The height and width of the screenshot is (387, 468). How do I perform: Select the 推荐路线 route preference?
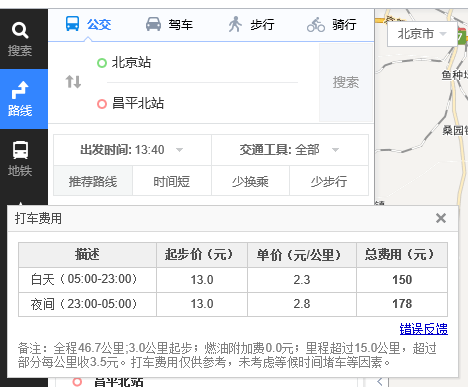[x=93, y=182]
